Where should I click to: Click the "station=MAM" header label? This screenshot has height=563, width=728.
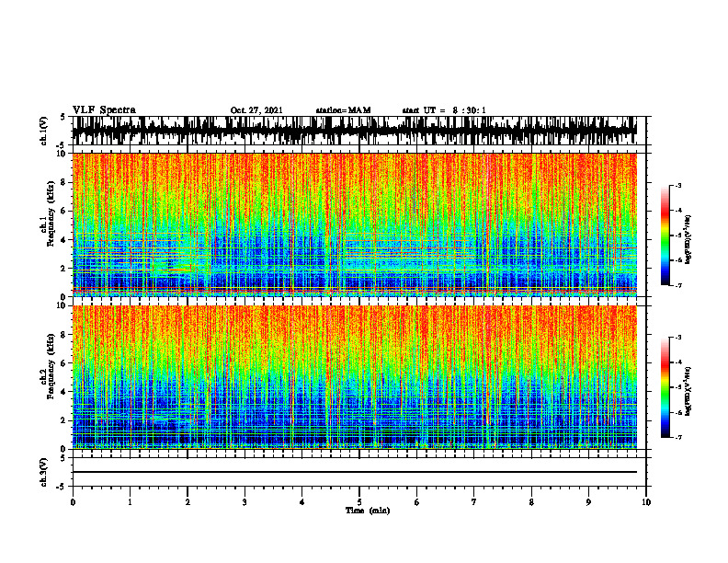coord(343,110)
